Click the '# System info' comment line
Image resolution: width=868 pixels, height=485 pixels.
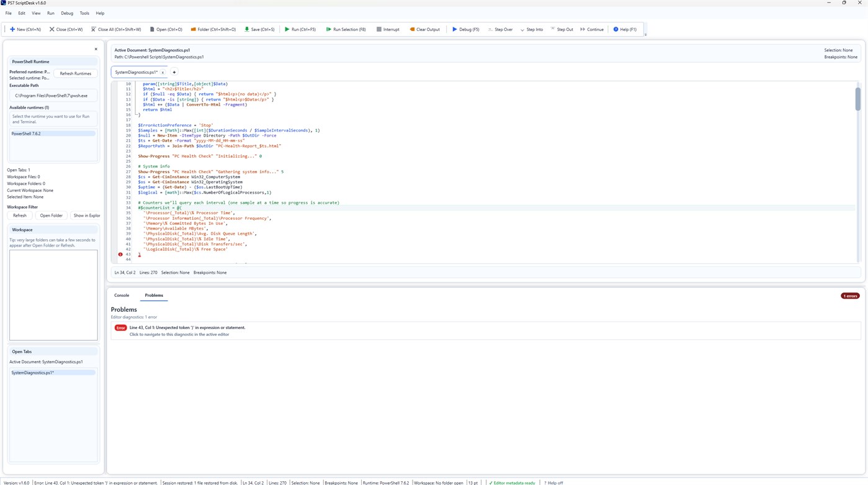(154, 166)
